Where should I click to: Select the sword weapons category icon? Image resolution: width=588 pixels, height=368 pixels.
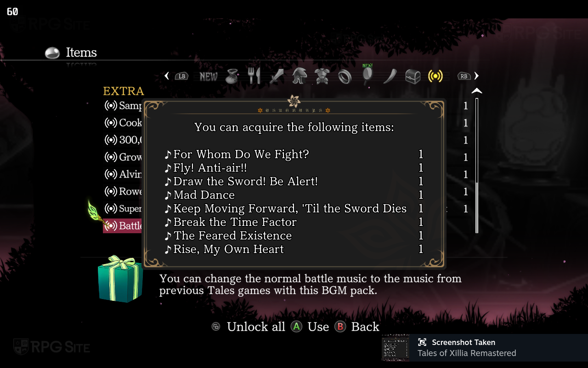click(277, 76)
